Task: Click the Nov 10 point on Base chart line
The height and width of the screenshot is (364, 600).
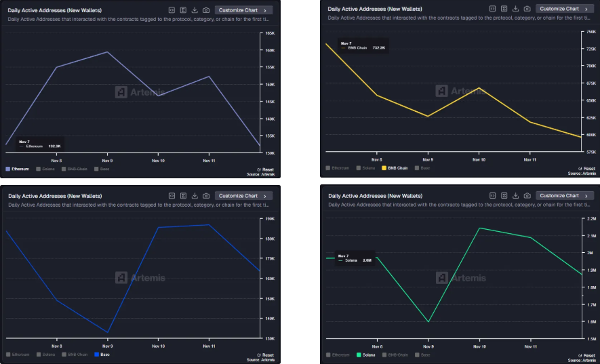Action: coord(157,227)
